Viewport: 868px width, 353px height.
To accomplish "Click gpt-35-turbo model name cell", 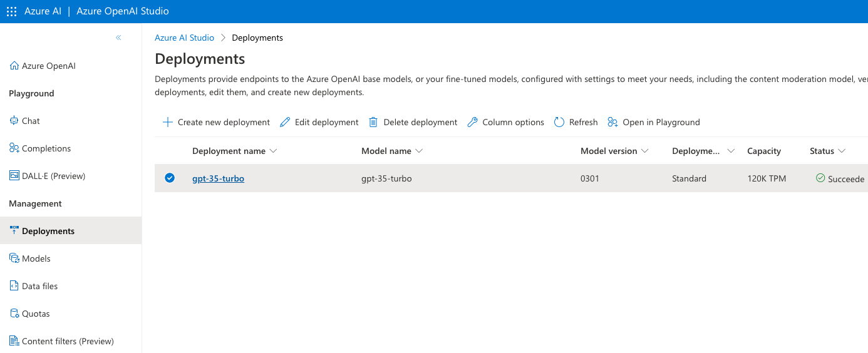I will pos(386,178).
